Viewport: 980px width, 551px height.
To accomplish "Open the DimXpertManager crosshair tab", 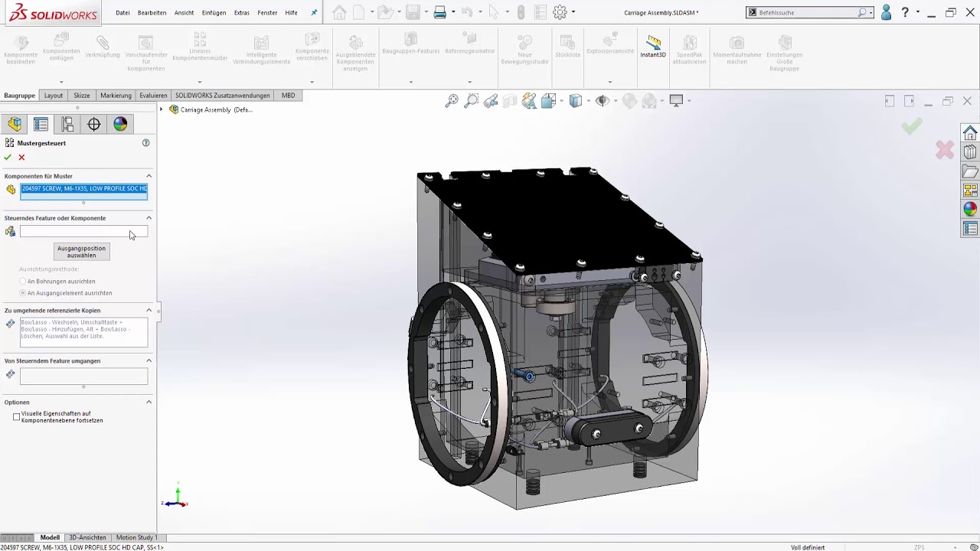I will 93,124.
